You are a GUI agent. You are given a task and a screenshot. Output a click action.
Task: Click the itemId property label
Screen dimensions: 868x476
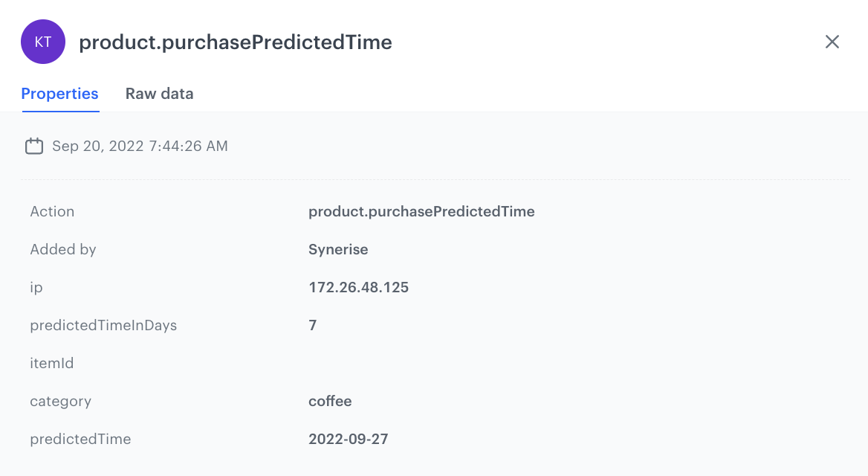tap(52, 363)
